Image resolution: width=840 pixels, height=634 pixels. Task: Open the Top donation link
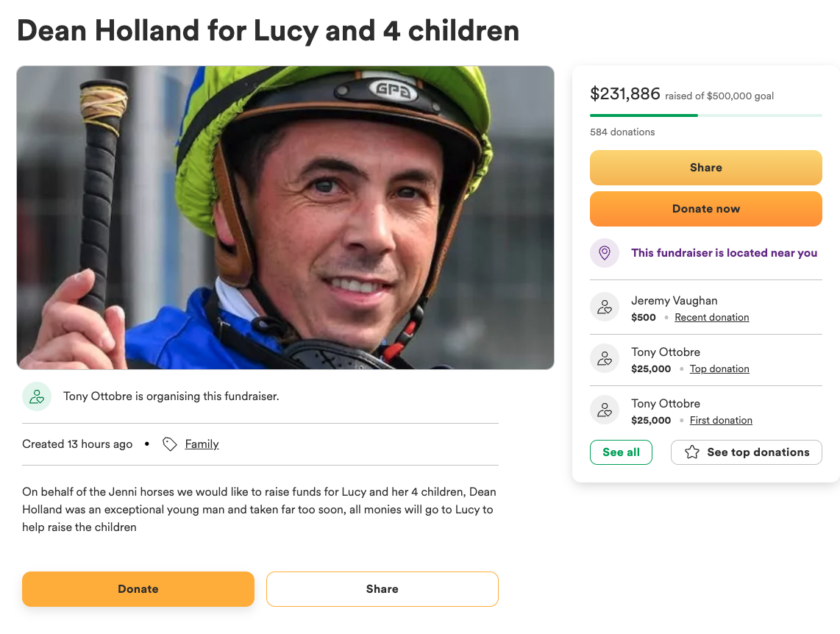tap(719, 369)
